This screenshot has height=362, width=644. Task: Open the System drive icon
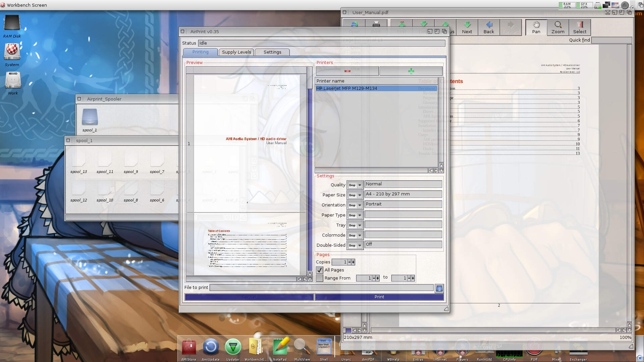pos(12,52)
